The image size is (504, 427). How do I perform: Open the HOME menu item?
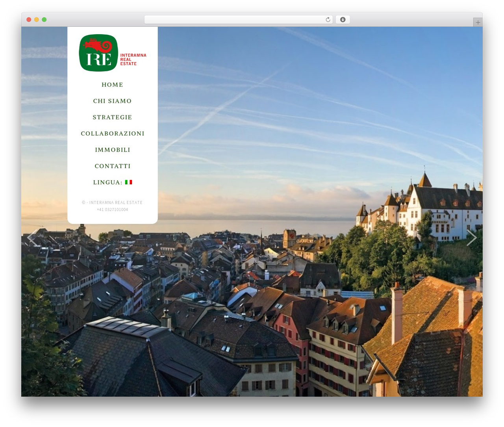pos(113,85)
